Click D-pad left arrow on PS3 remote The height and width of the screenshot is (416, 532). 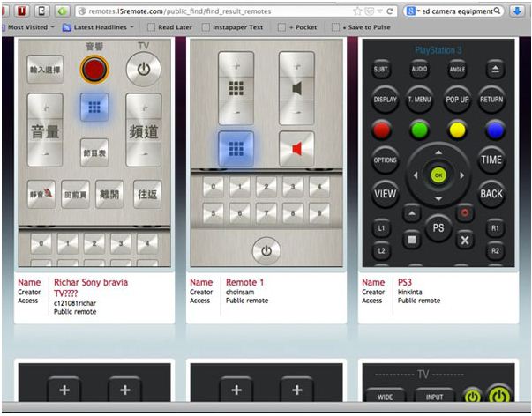(x=416, y=175)
